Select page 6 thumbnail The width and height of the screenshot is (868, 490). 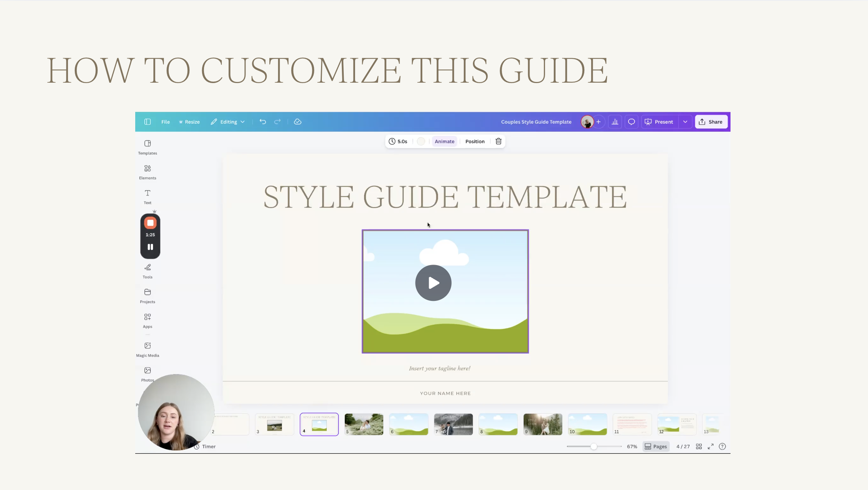[409, 424]
